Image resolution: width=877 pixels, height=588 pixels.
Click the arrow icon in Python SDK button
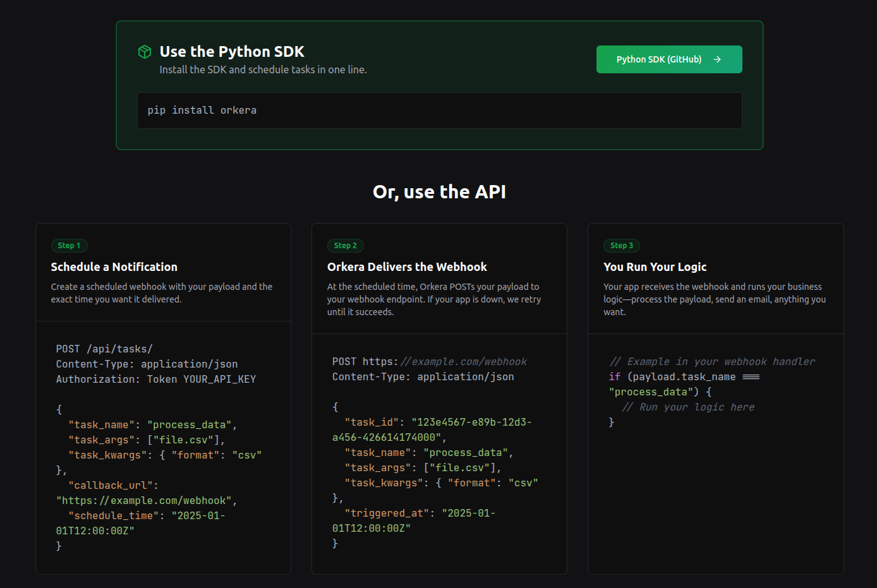coord(717,59)
